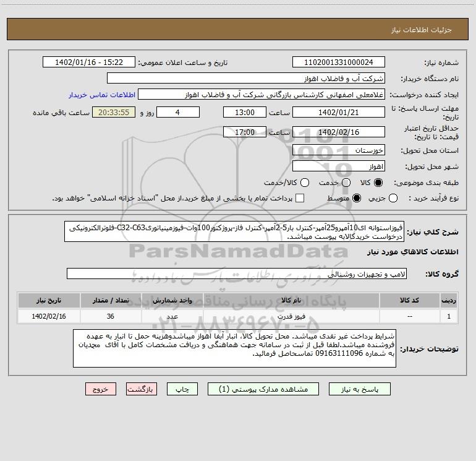The height and width of the screenshot is (461, 476).
Task: Click the validity time field 17:00
Action: (x=245, y=132)
